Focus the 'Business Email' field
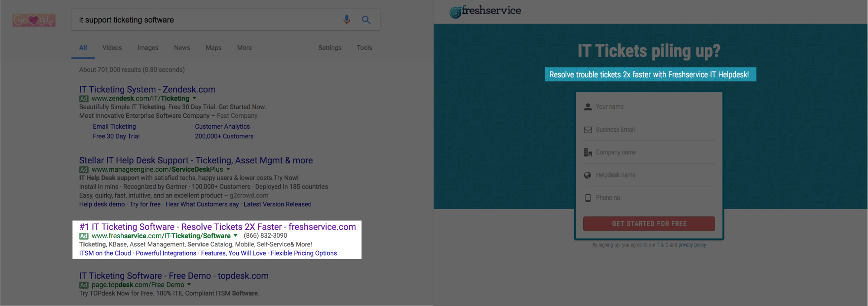The height and width of the screenshot is (306, 868). click(649, 130)
